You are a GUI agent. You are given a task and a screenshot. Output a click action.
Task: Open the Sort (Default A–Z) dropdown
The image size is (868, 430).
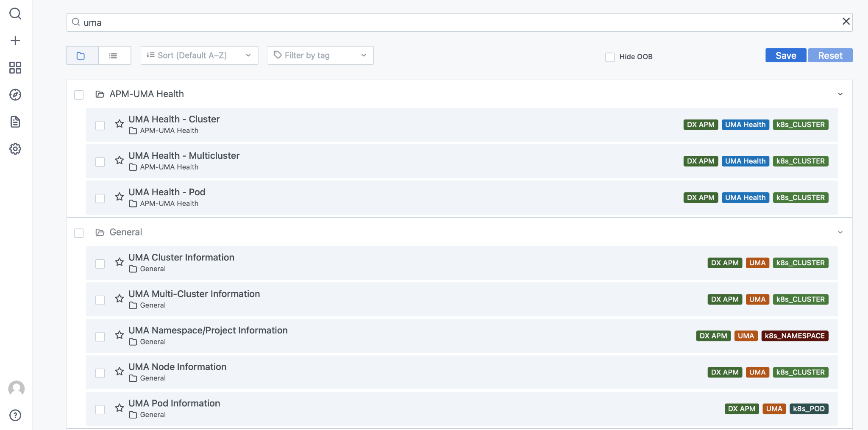pyautogui.click(x=199, y=55)
